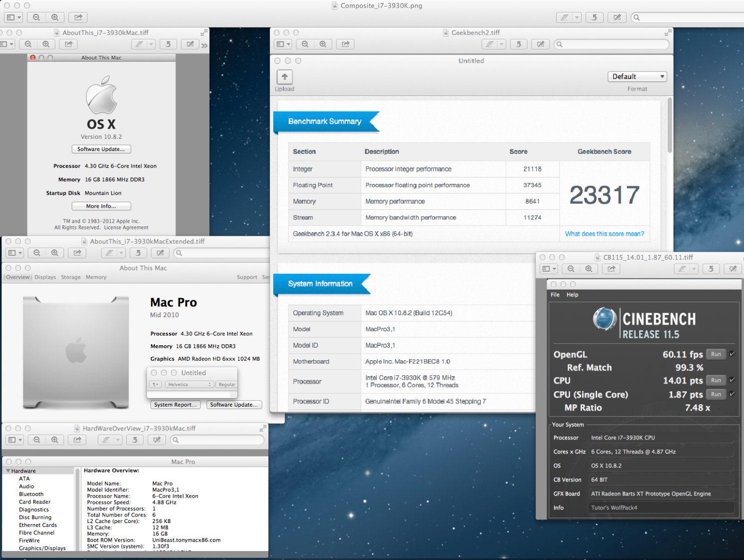
Task: Rotate the Composite_i7-3930K.png image
Action: click(x=594, y=17)
